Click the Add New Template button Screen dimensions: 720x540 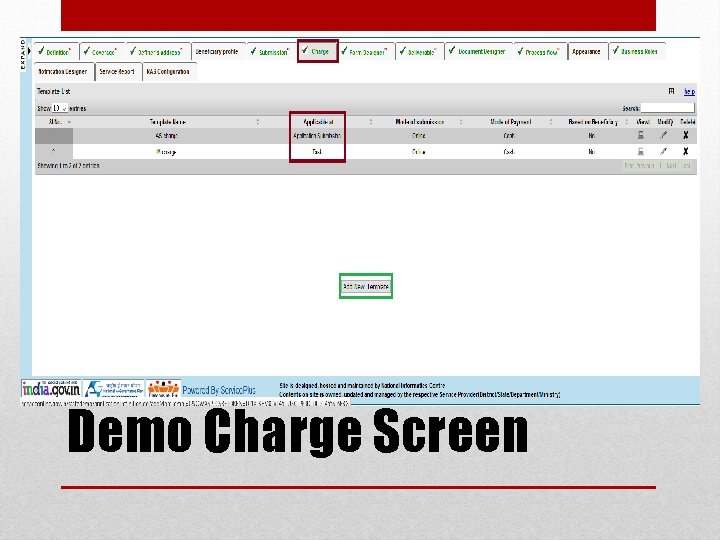click(x=366, y=287)
